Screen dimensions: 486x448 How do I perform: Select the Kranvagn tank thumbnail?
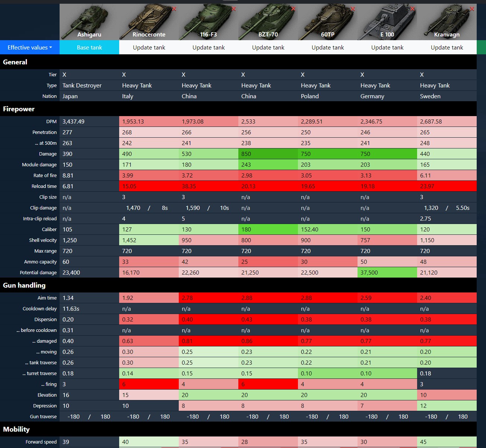point(447,22)
